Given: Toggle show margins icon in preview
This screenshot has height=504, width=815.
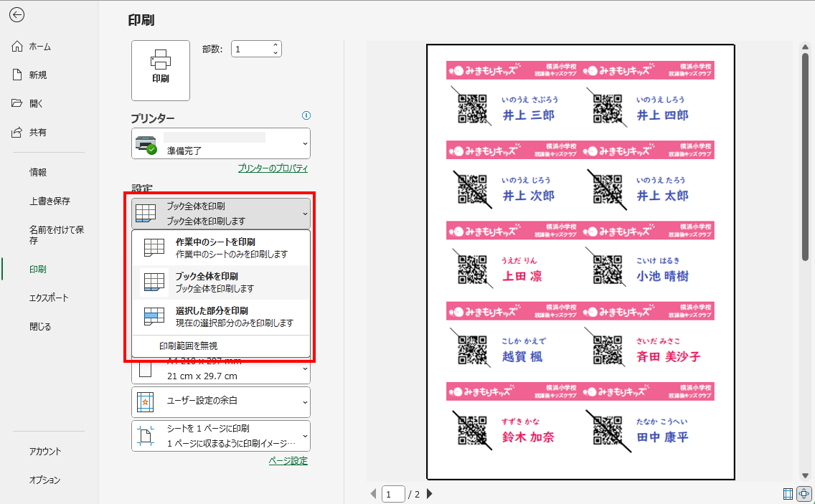Looking at the screenshot, I should [788, 493].
